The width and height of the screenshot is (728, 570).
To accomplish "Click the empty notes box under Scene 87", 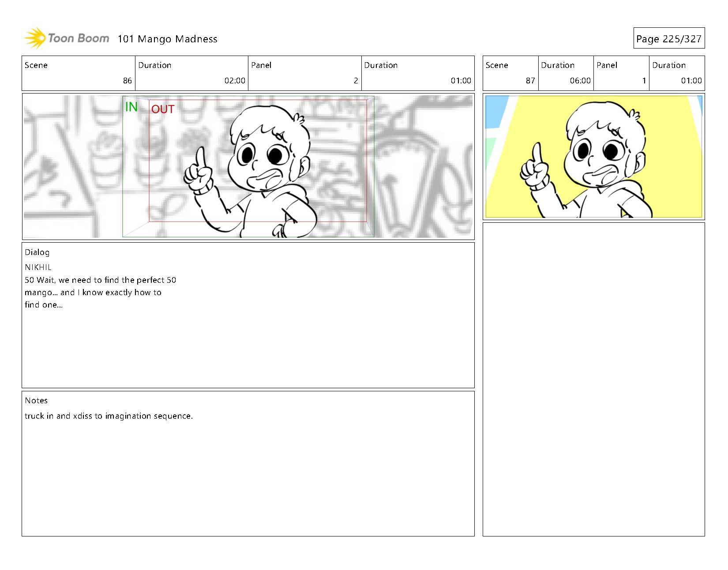I will pos(593,379).
